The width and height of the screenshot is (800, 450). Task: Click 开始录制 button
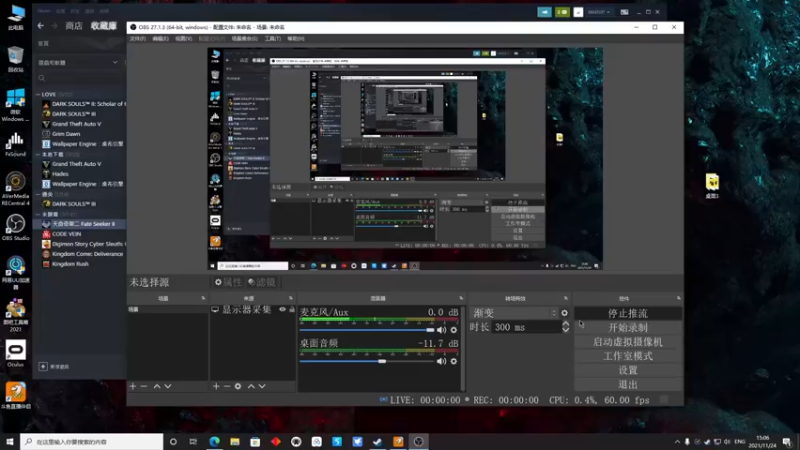tap(628, 328)
